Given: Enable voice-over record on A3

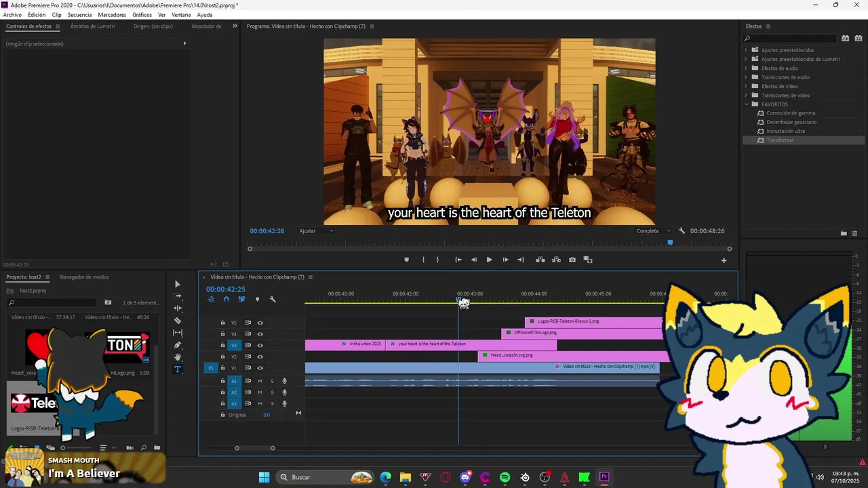Looking at the screenshot, I should [285, 403].
